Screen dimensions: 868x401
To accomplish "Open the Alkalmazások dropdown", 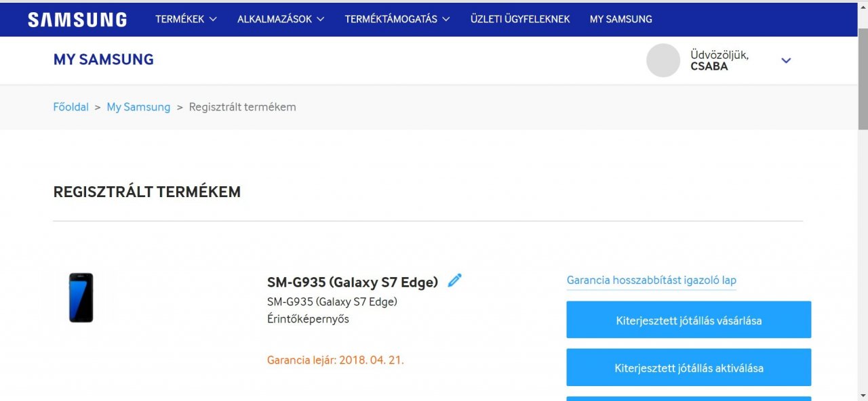I will 281,19.
